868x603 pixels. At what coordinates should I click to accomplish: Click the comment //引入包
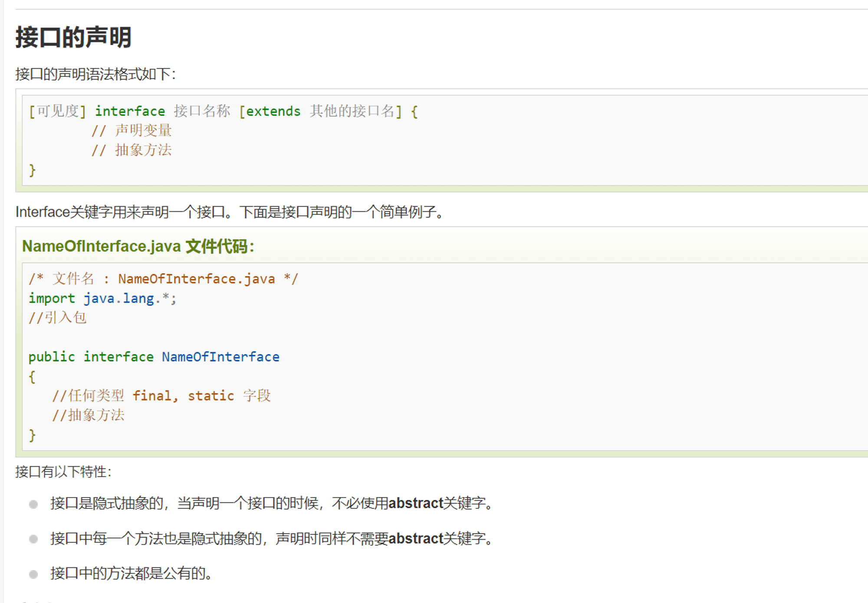[x=58, y=318]
